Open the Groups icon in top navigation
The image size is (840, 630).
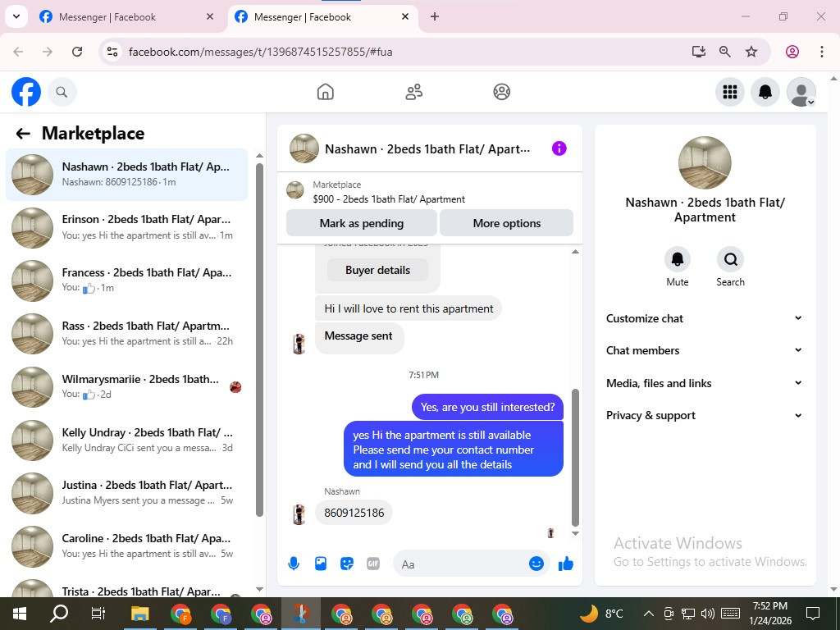click(x=501, y=92)
